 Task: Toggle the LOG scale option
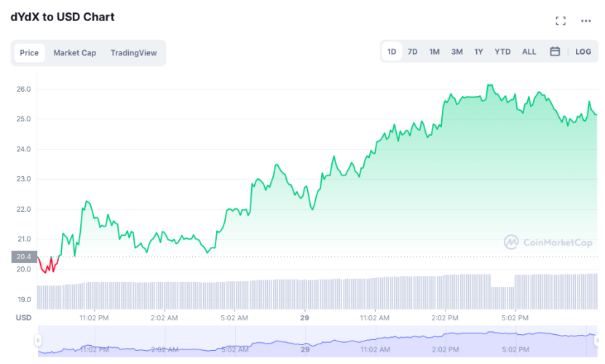[x=583, y=52]
